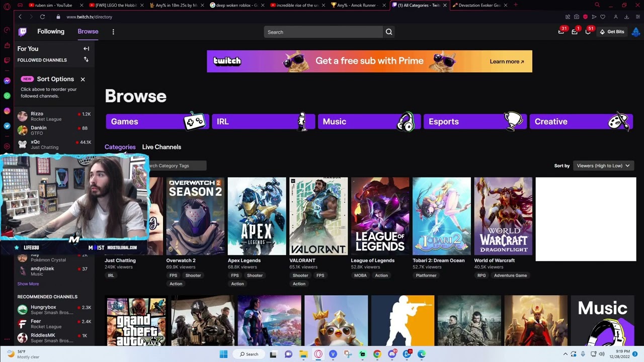The width and height of the screenshot is (644, 362).
Task: Add page to bookmarks heart icon
Action: coord(603,17)
